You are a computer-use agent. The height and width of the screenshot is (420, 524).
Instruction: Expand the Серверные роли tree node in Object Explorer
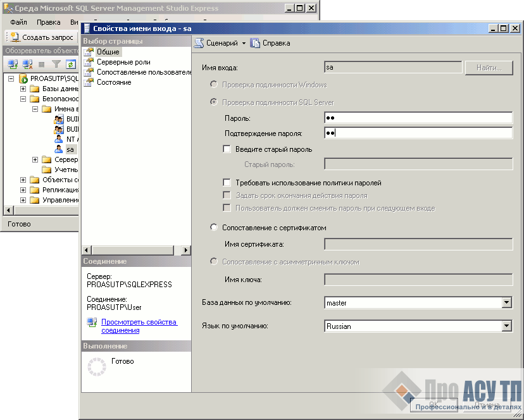[35, 159]
